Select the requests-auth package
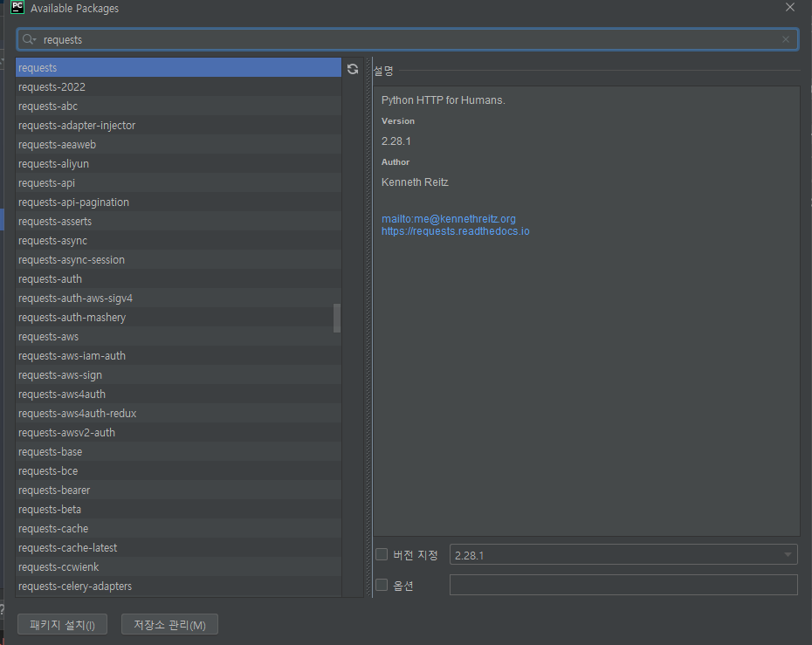 (178, 279)
